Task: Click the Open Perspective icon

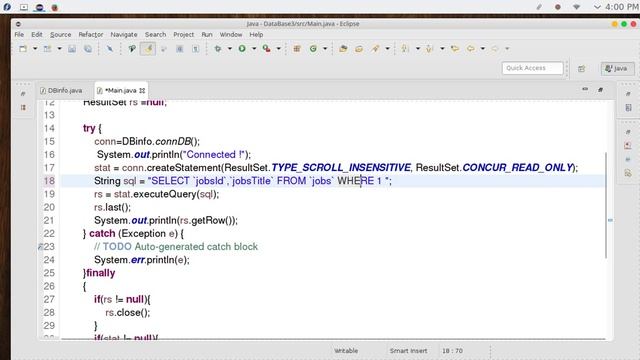Action: 582,69
